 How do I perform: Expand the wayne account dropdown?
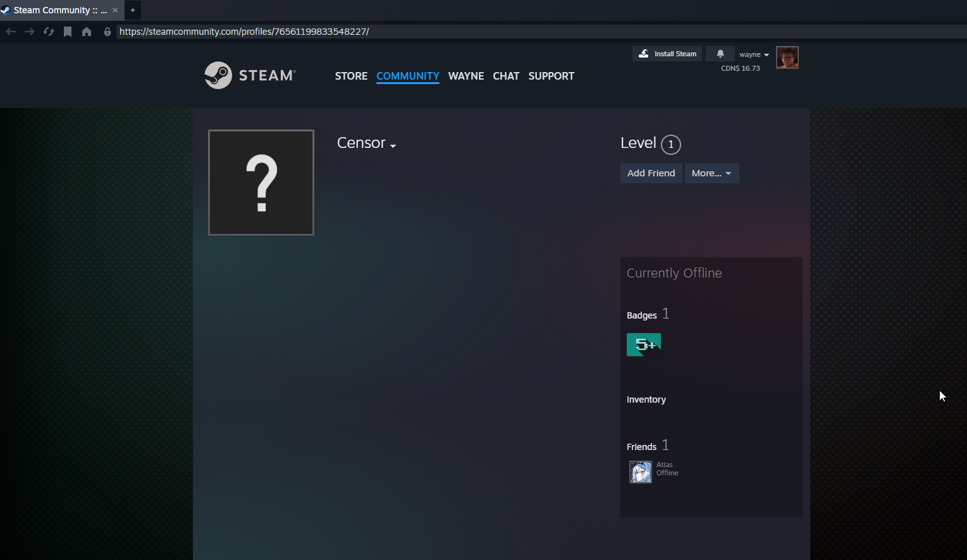coord(754,54)
